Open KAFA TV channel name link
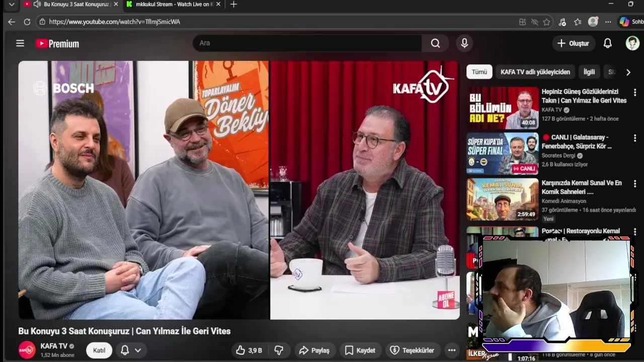644x362 pixels. tap(54, 346)
